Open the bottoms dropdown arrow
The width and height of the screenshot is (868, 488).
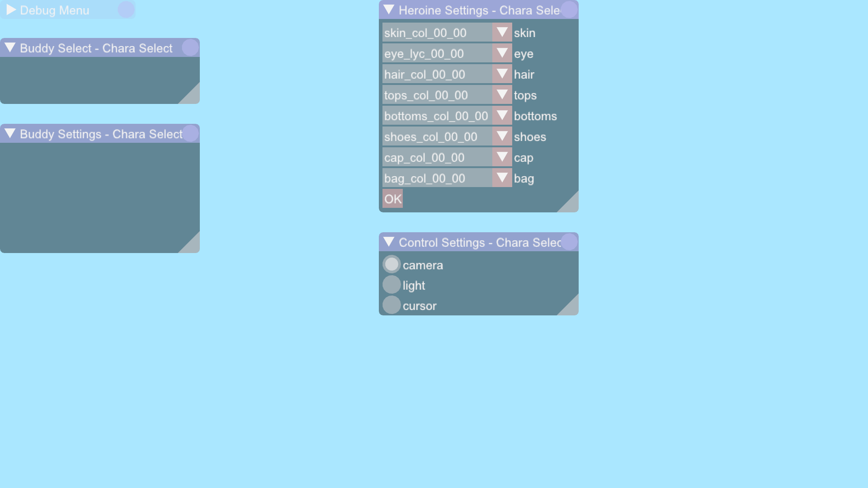pos(502,115)
